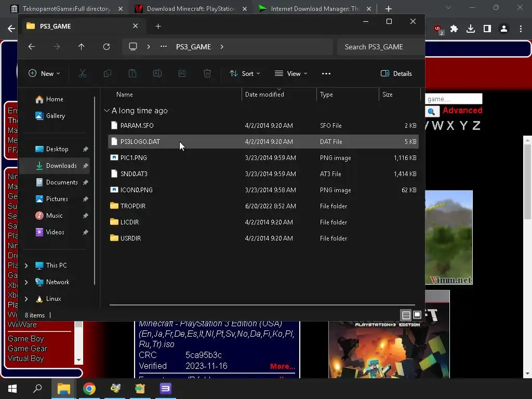Select the PARAM.SFO file

coord(263,126)
